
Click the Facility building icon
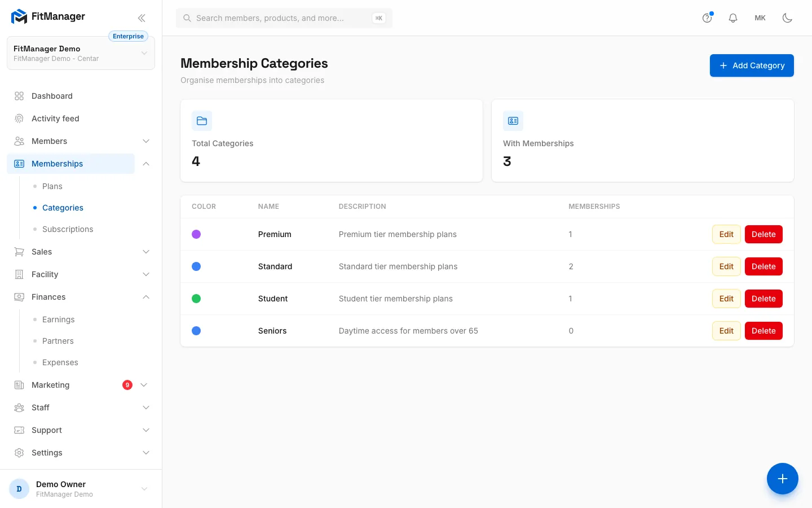pos(19,274)
